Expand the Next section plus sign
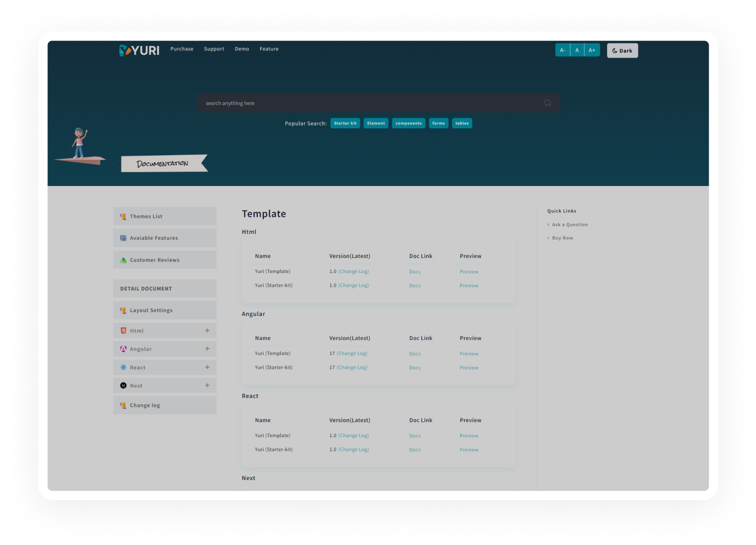 click(x=207, y=385)
